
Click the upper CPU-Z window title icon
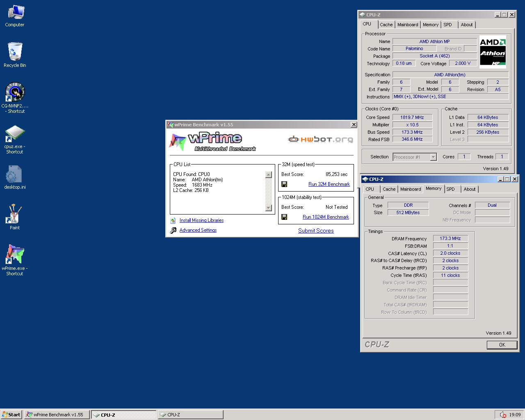click(x=363, y=15)
